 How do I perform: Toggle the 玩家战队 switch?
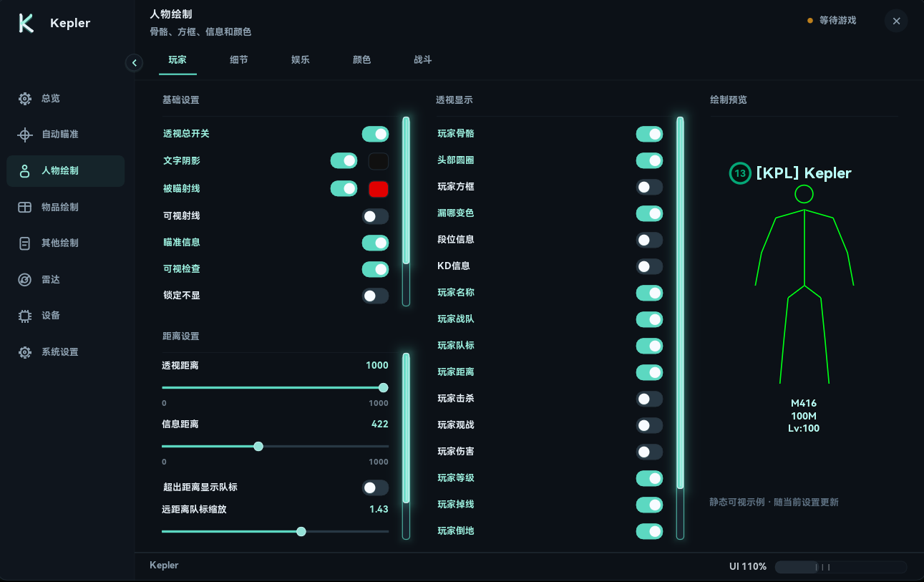(x=649, y=319)
